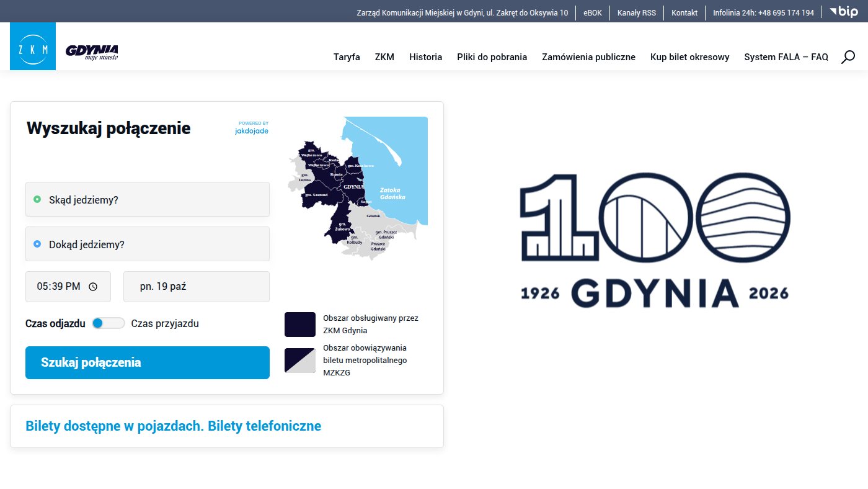Open the Kontakt link

point(684,12)
